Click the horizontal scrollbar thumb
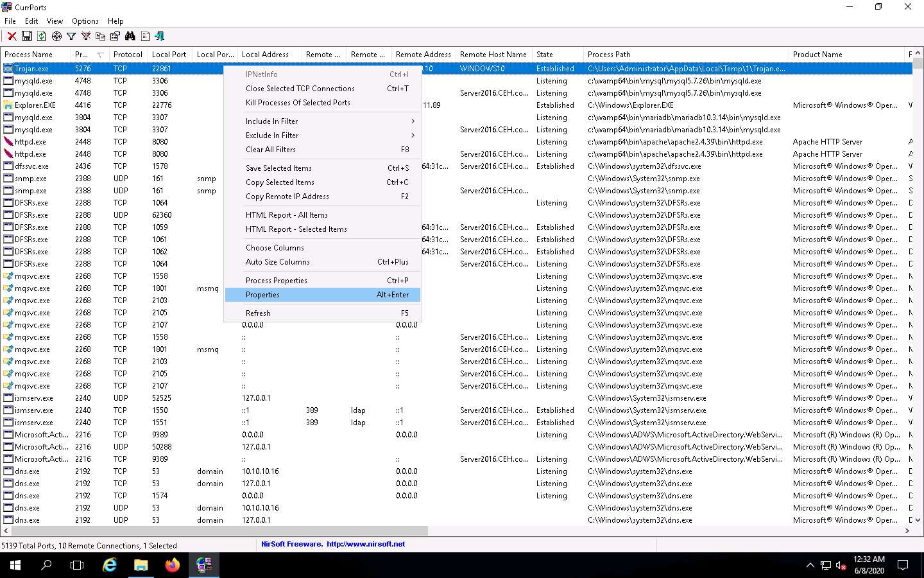924x578 pixels. 219,531
